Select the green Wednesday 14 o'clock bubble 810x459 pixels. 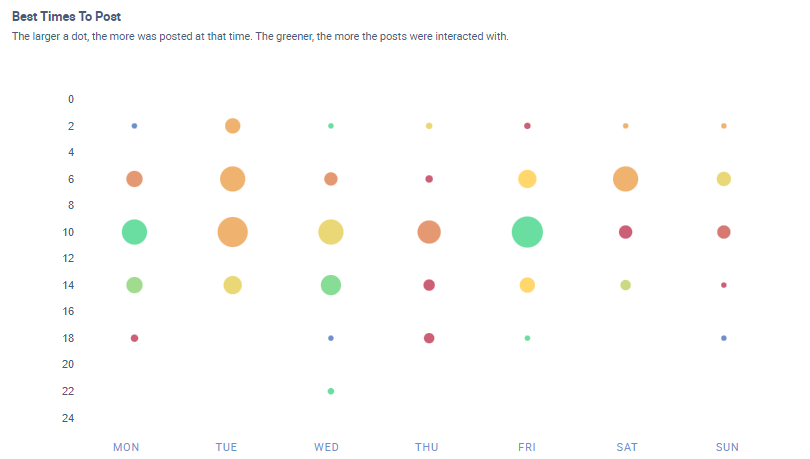(x=331, y=285)
